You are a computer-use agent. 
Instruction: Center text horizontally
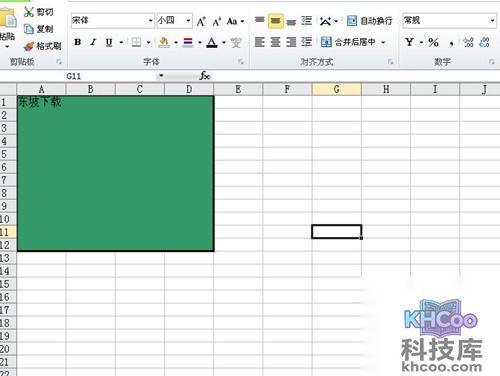pos(275,42)
